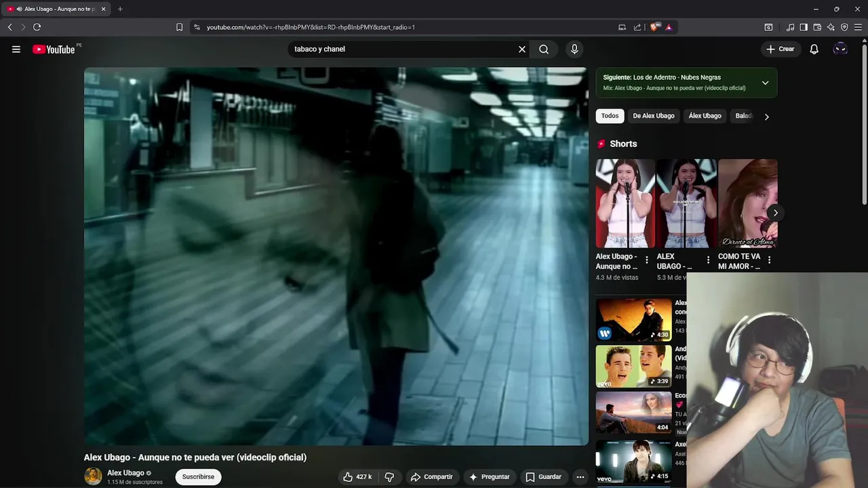The height and width of the screenshot is (488, 868).
Task: Show the next Shorts with the arrow
Action: [775, 213]
